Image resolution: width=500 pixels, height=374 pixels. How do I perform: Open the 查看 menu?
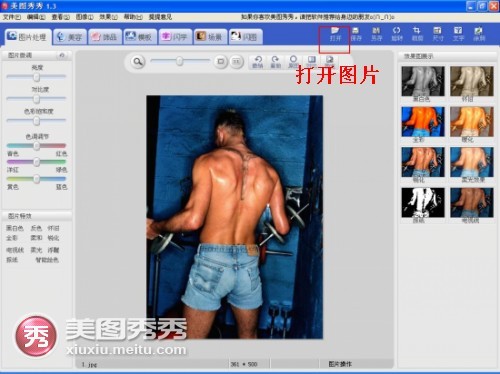(60, 17)
